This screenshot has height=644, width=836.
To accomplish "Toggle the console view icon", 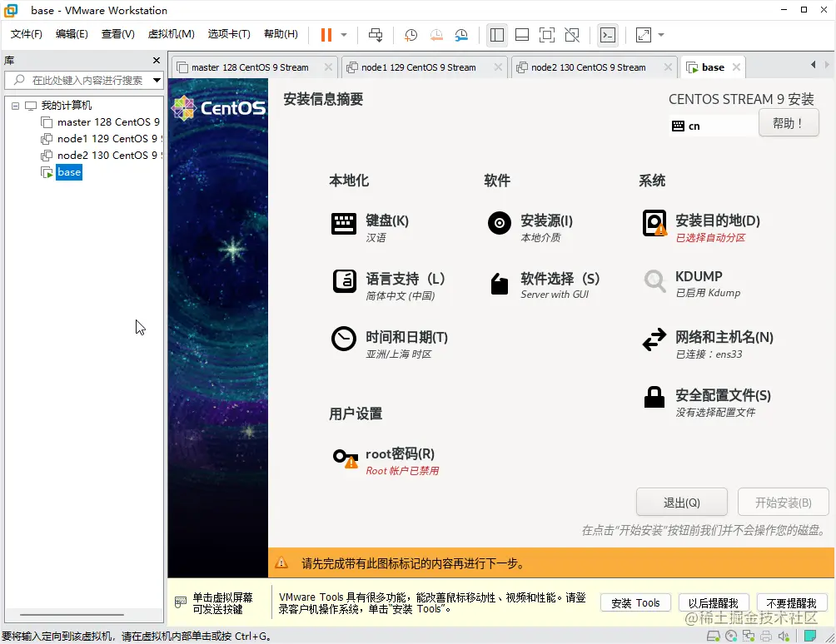I will coord(608,35).
